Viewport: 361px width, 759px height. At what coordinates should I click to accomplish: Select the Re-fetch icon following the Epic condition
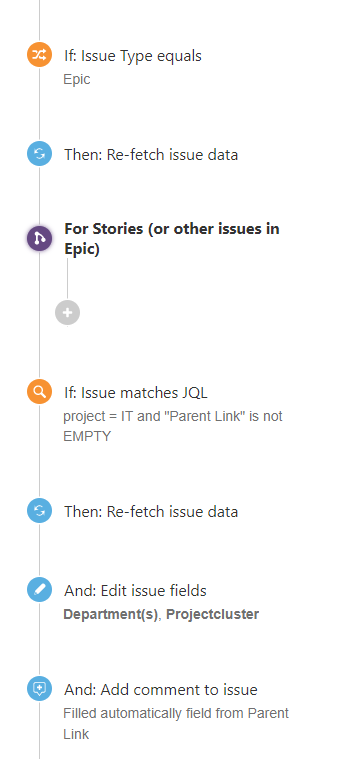pyautogui.click(x=39, y=154)
